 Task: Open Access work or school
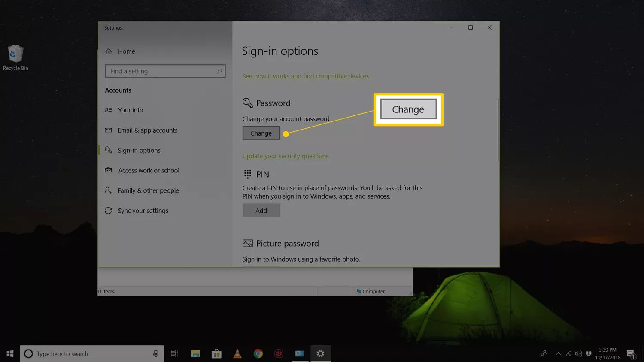[x=149, y=171]
